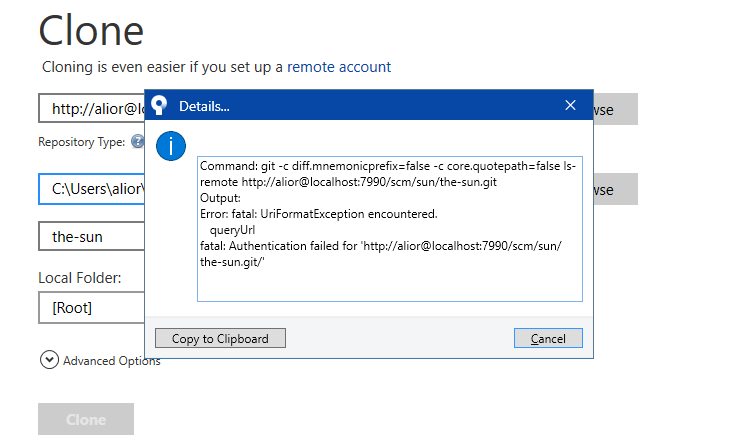Open the remote account link
738x448 pixels.
pyautogui.click(x=339, y=67)
